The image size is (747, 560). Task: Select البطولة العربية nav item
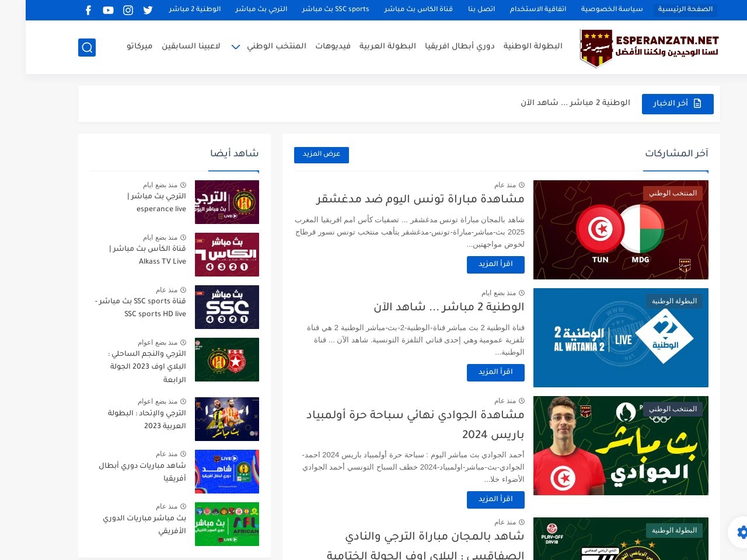388,46
